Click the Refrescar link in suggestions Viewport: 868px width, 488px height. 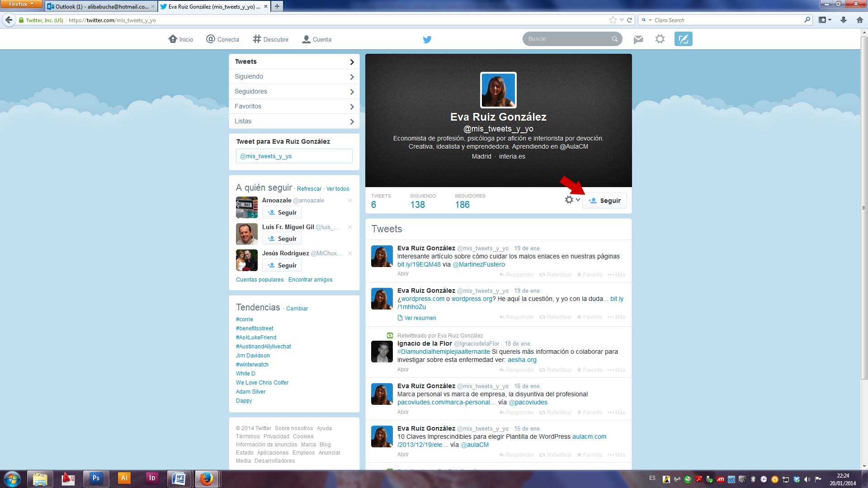(x=309, y=189)
